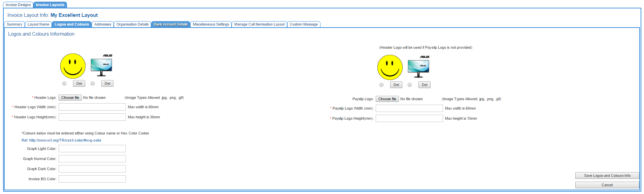
Task: Delete the payslip ASUS logo with Del
Action: pyautogui.click(x=425, y=85)
